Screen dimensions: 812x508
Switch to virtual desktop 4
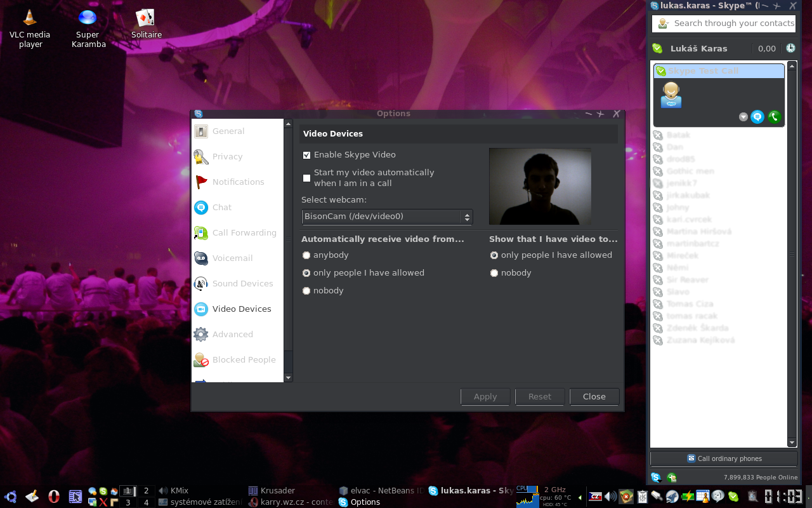click(x=146, y=502)
